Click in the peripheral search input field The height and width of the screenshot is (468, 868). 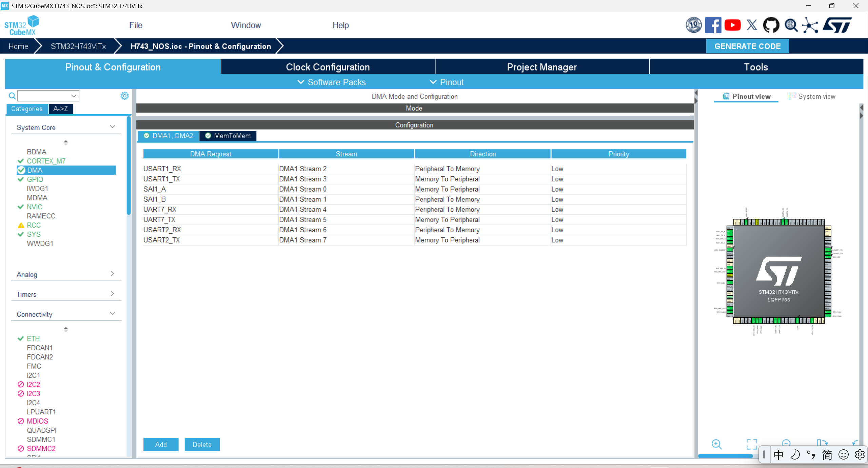coord(44,96)
